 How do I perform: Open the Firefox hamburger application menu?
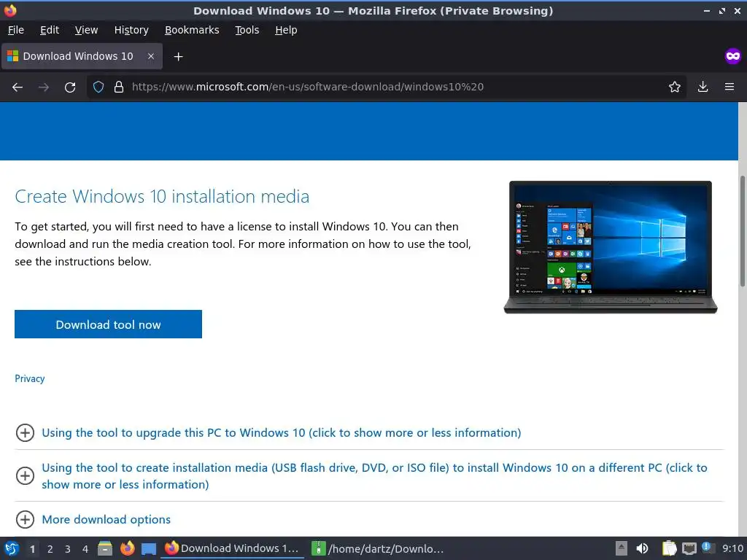[729, 87]
